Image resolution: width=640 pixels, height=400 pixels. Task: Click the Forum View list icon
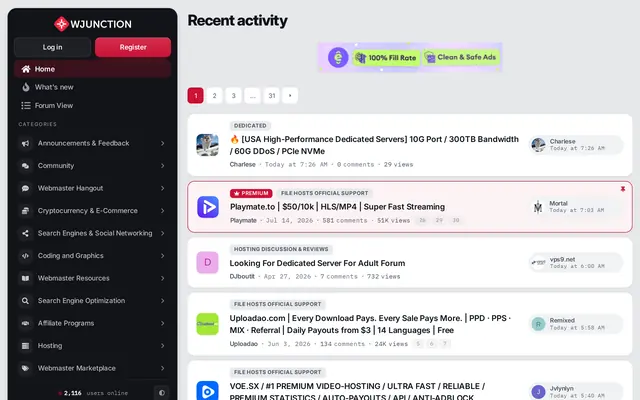tap(26, 105)
